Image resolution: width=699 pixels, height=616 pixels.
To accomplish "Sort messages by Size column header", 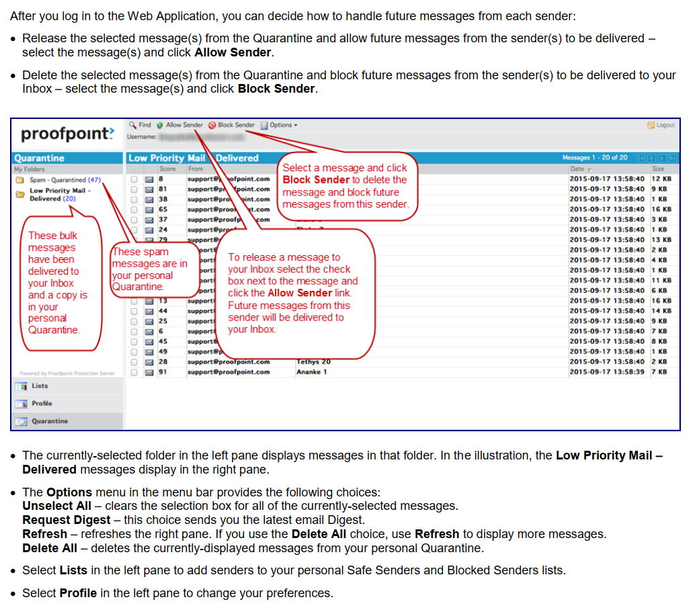I will pos(659,169).
